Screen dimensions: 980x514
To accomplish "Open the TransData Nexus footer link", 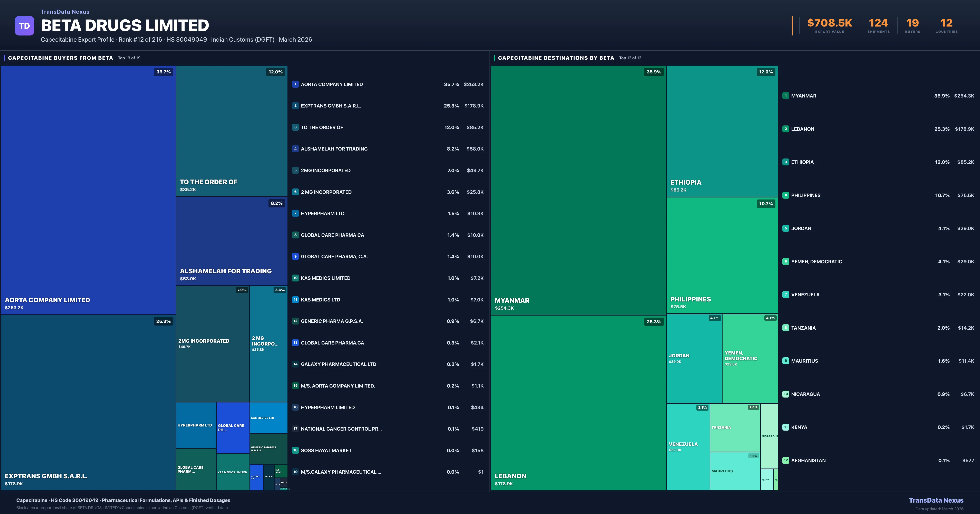I will coord(936,500).
